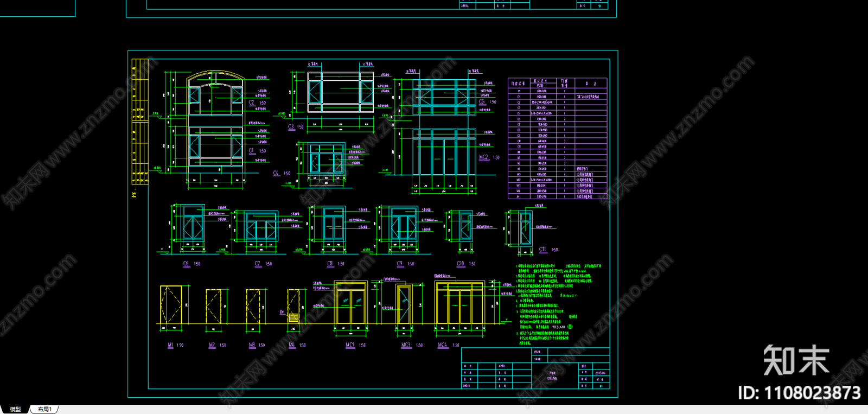Click the C9 label

point(400,264)
